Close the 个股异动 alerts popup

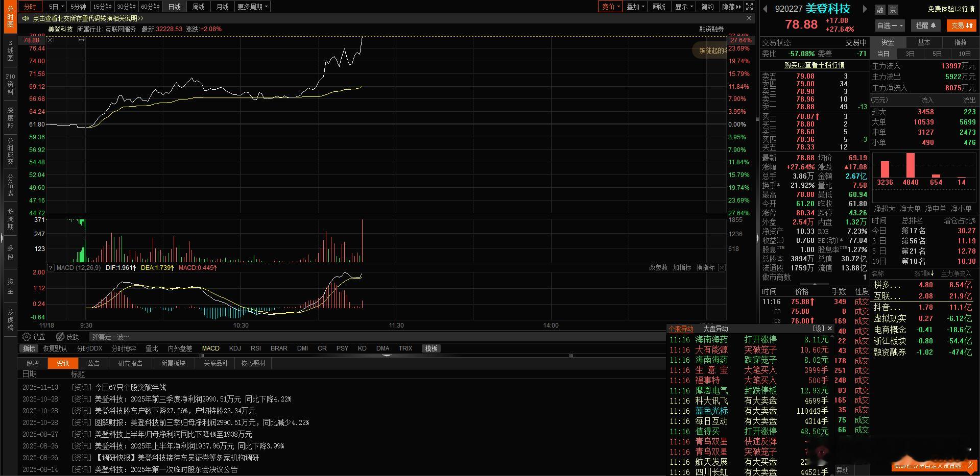pos(830,329)
